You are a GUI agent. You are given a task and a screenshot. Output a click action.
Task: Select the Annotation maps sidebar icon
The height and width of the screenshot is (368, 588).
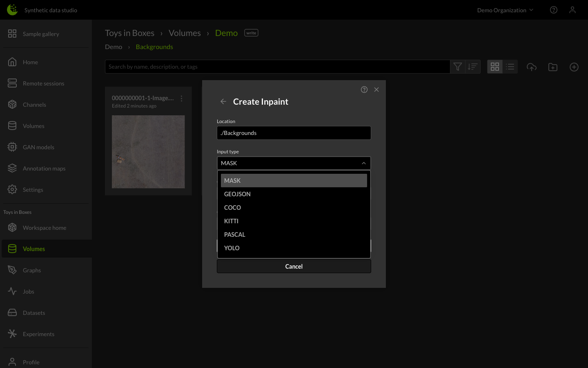[12, 168]
